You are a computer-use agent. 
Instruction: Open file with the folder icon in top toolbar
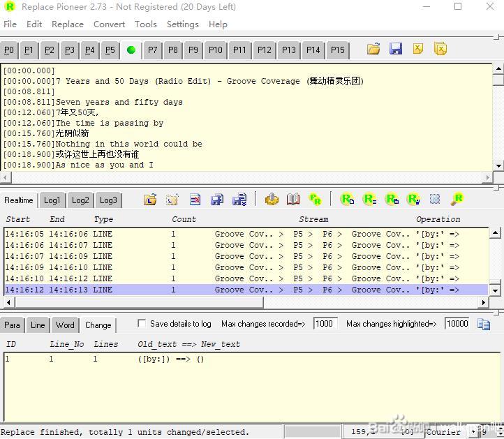coord(373,49)
